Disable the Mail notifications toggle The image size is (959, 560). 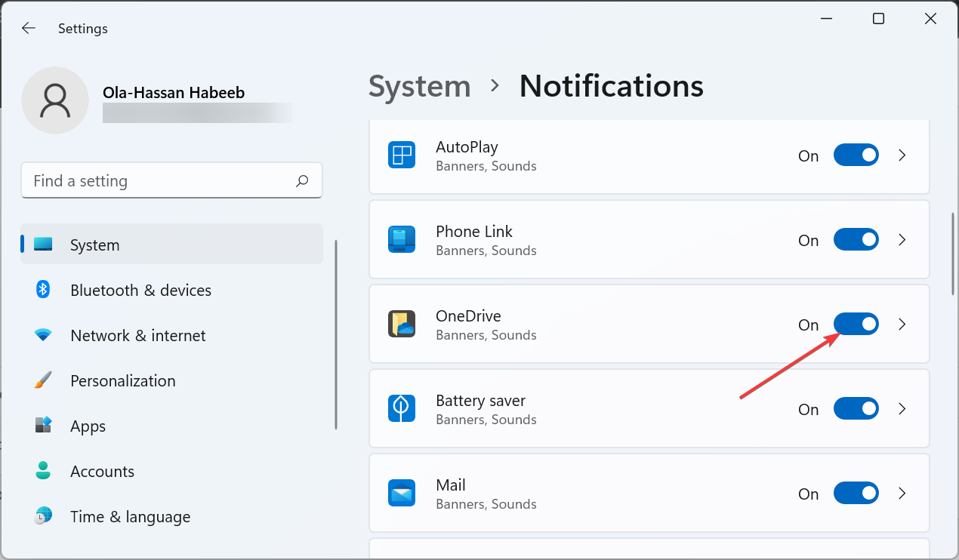(856, 494)
